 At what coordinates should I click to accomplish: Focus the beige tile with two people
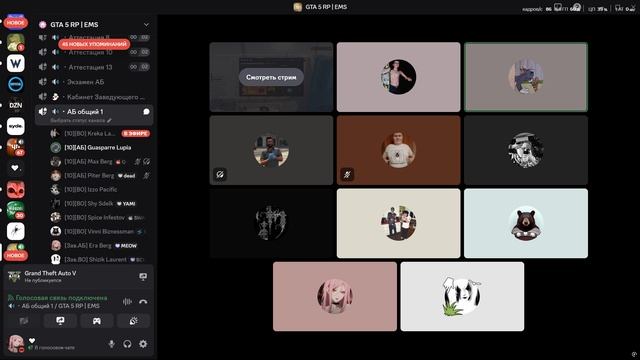(x=398, y=223)
